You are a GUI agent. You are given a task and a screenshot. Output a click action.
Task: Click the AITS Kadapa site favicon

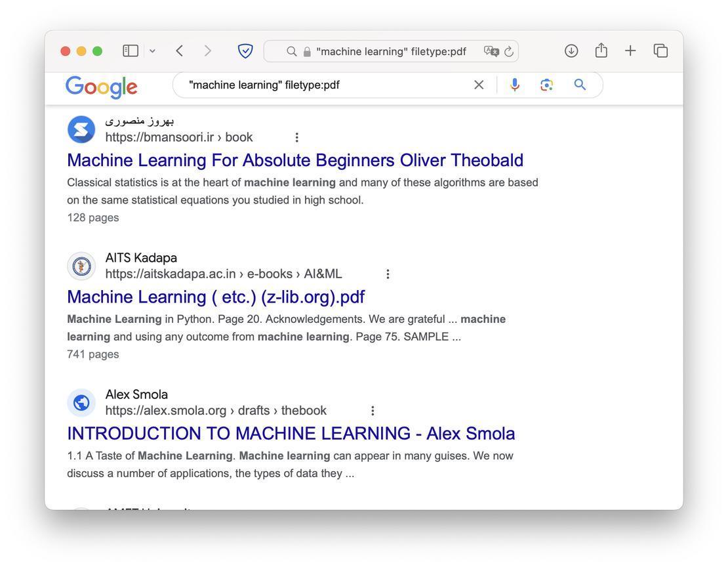81,266
